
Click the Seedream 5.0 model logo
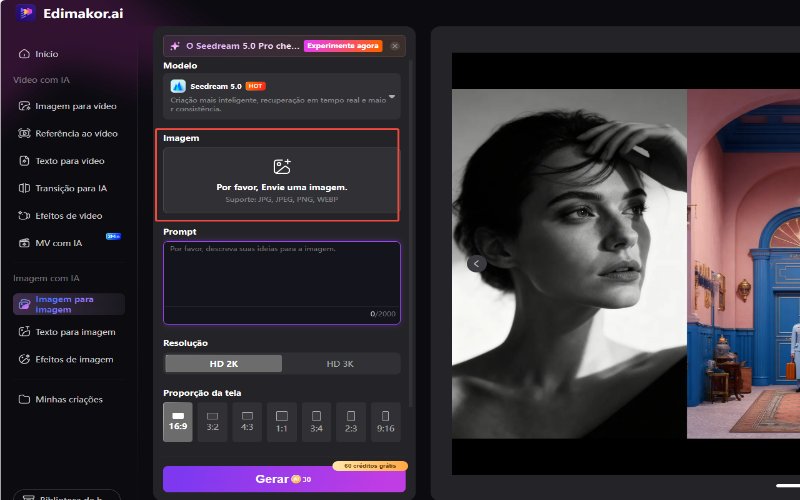pos(178,86)
